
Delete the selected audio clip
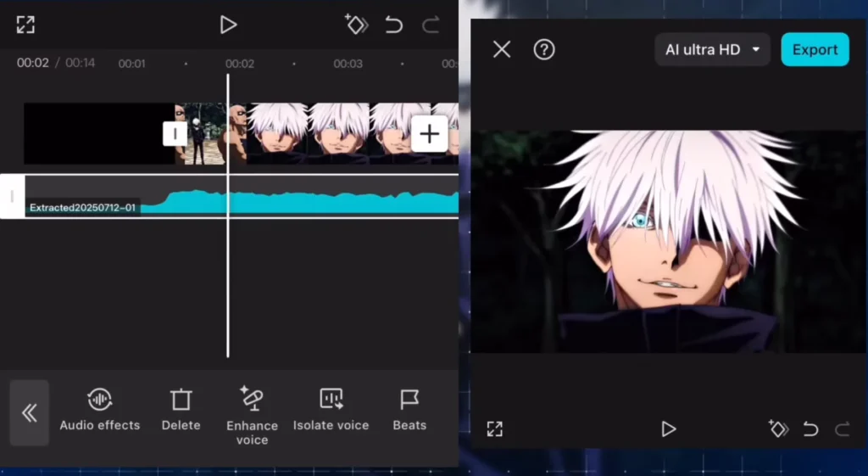(181, 410)
